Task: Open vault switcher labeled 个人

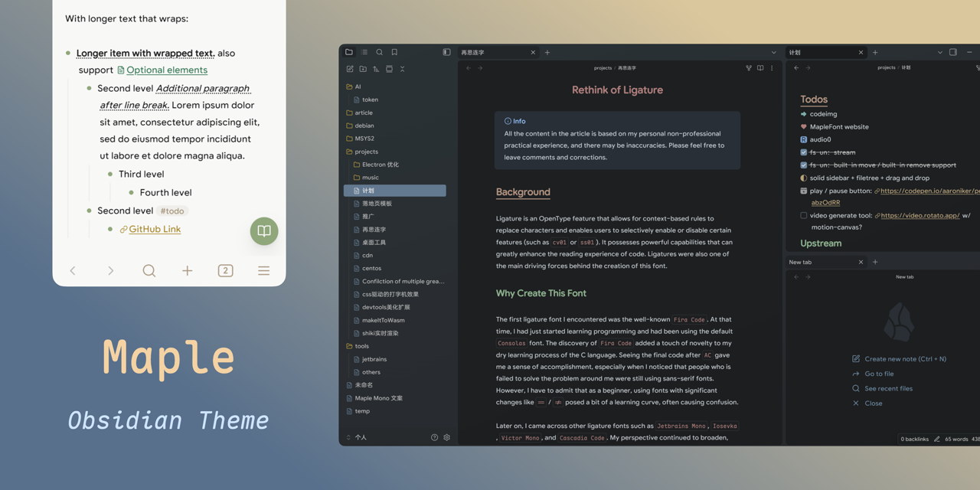Action: coord(357,437)
